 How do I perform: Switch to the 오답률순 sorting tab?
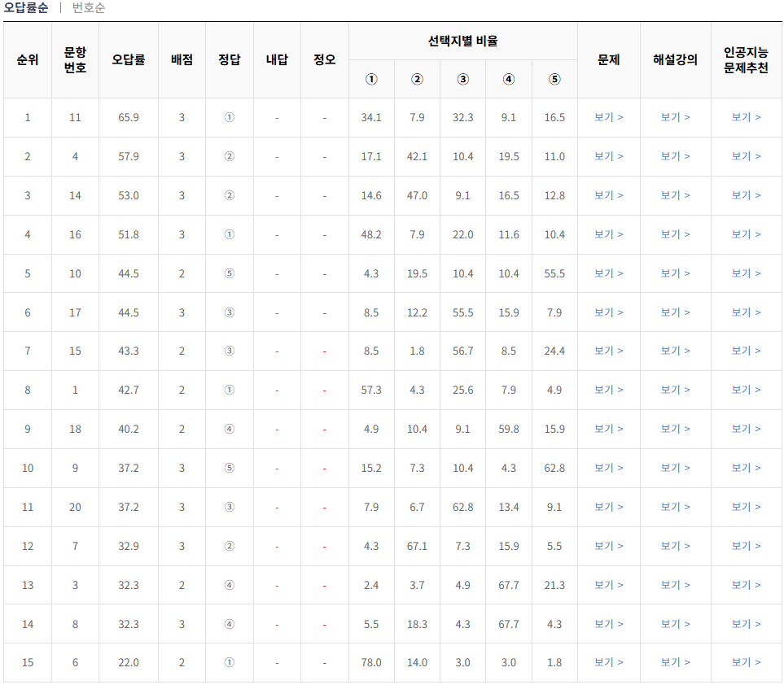point(28,9)
